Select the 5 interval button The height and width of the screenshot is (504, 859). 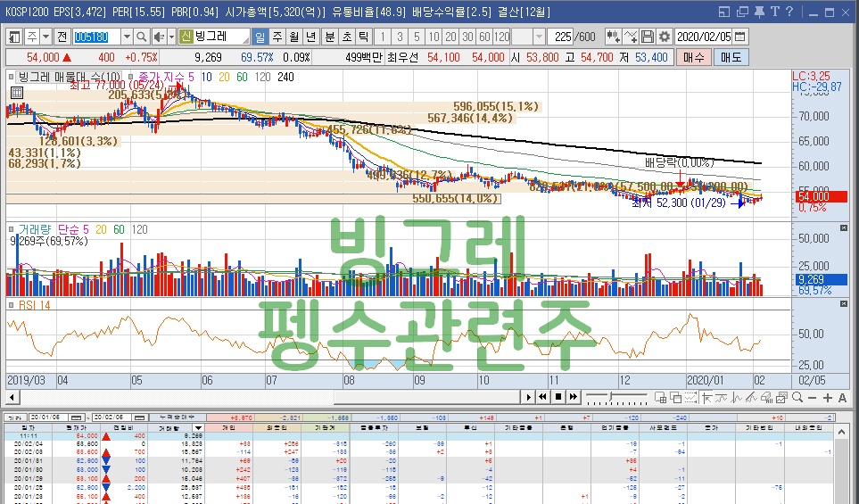click(x=417, y=37)
